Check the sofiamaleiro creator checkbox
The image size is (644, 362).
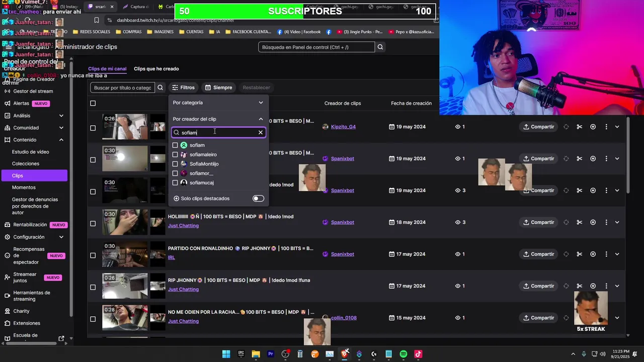click(x=175, y=154)
